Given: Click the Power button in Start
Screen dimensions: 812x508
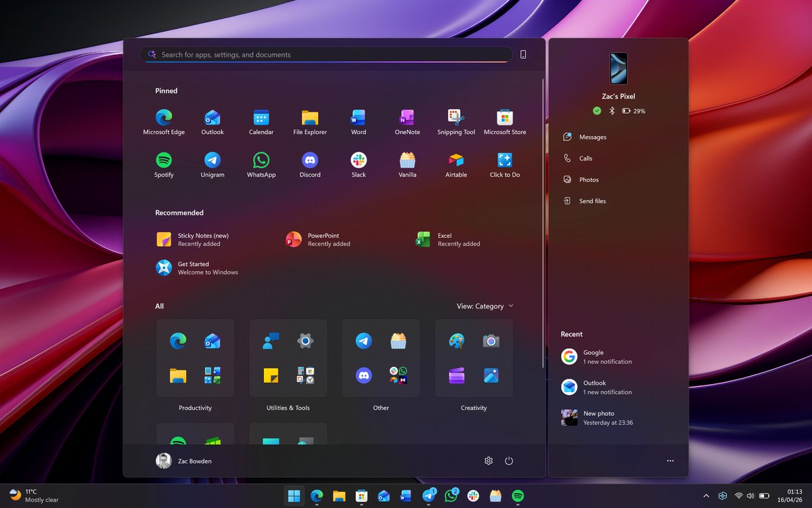Looking at the screenshot, I should [x=509, y=461].
